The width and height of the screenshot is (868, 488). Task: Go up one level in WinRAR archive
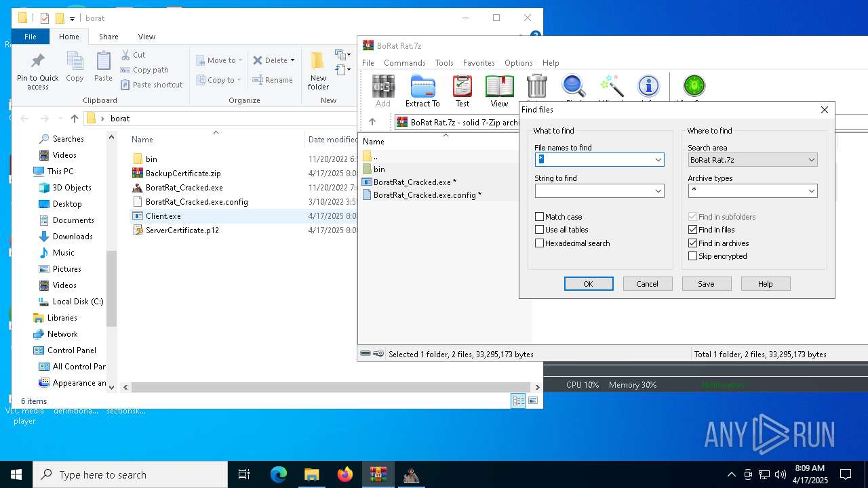(x=372, y=122)
